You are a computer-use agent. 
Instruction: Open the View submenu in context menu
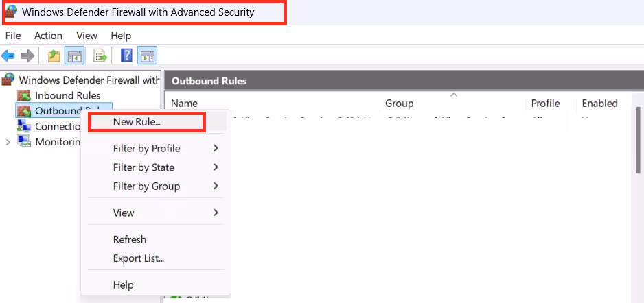point(156,213)
